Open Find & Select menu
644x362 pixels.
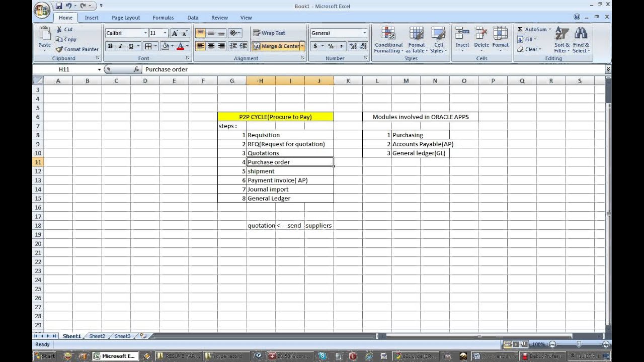click(581, 40)
